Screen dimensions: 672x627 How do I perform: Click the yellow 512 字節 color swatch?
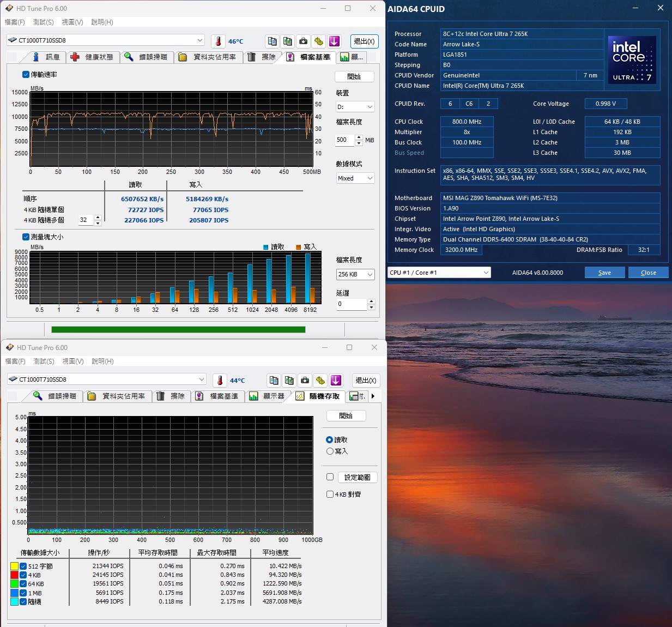[14, 566]
